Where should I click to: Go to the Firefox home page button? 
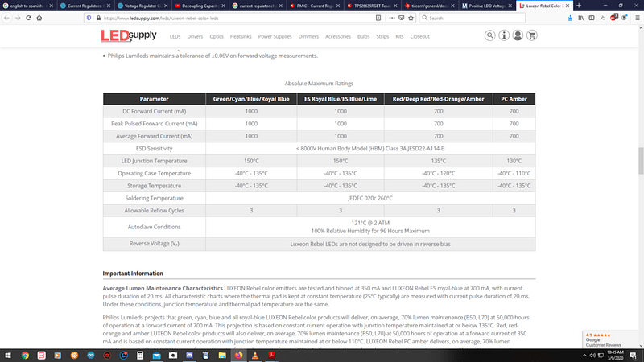(39, 18)
